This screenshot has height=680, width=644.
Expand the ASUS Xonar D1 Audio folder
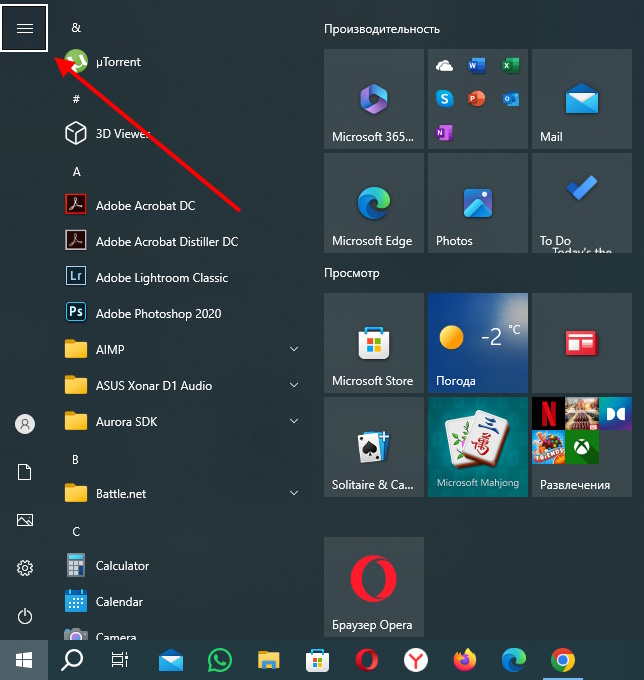point(182,385)
